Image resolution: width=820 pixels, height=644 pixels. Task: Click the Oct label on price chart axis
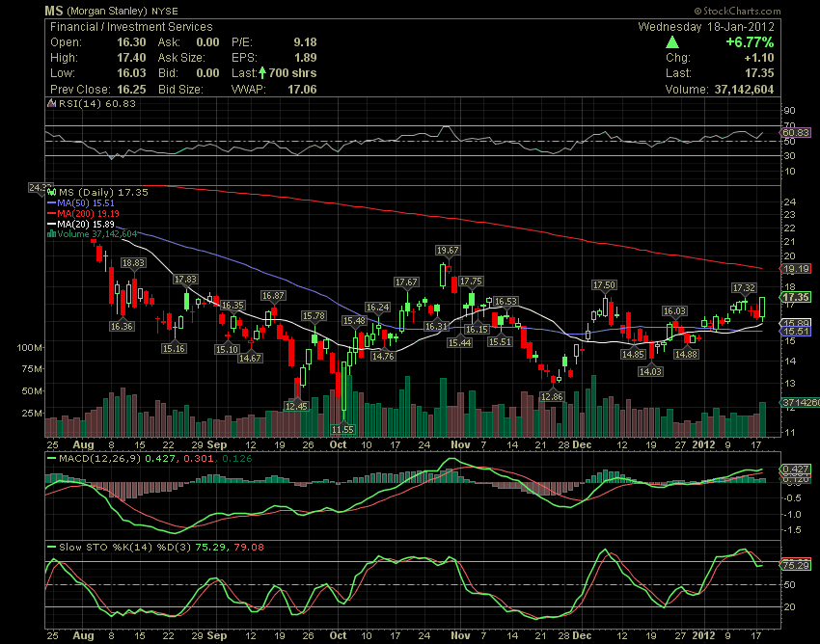pos(339,444)
